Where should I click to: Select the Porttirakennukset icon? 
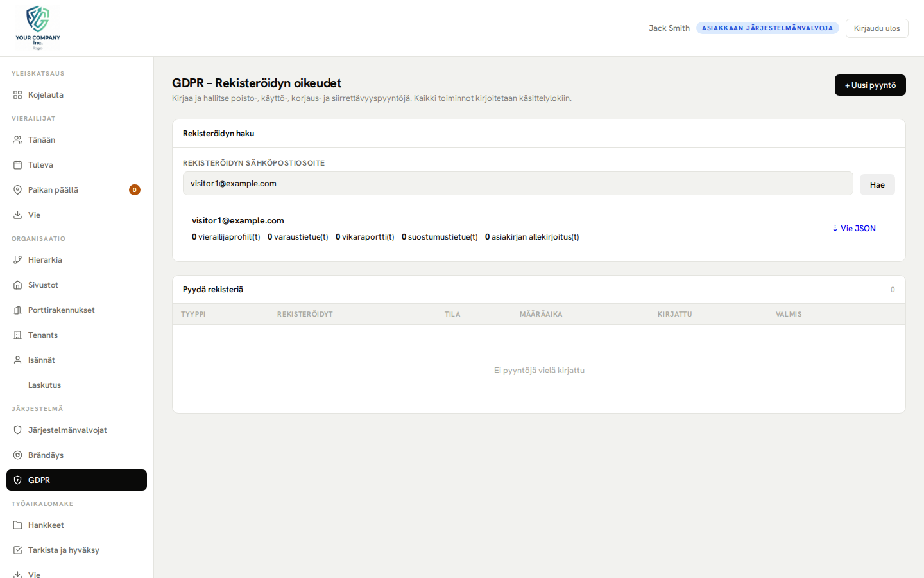(x=17, y=310)
